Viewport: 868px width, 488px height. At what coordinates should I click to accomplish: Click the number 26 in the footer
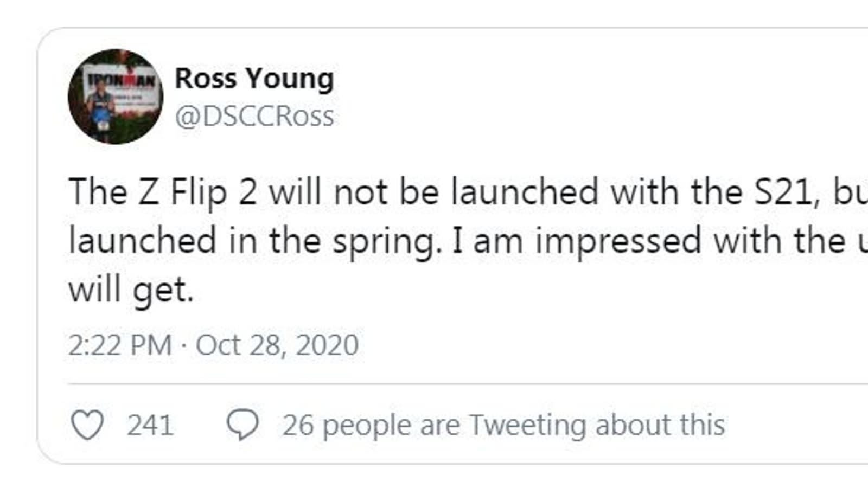[x=298, y=425]
